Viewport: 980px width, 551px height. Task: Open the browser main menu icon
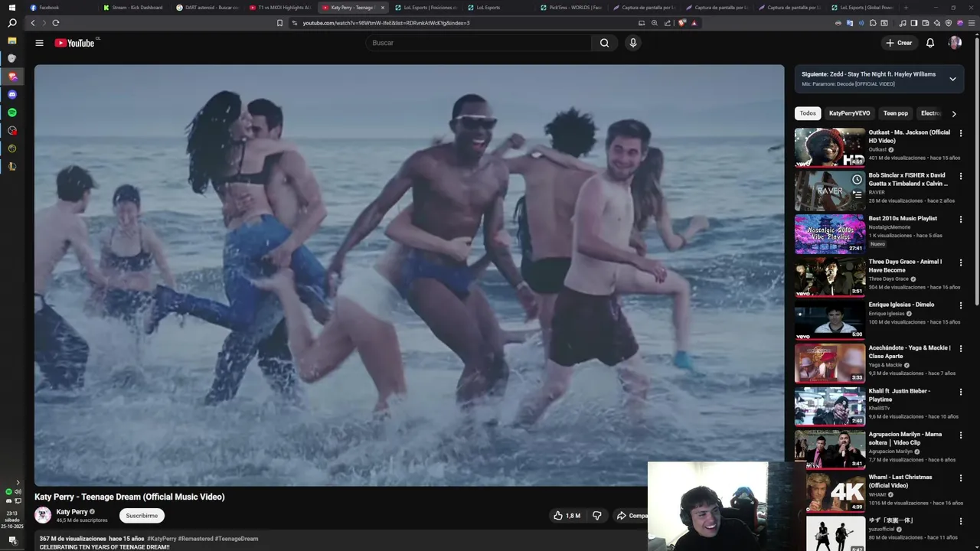pyautogui.click(x=971, y=23)
